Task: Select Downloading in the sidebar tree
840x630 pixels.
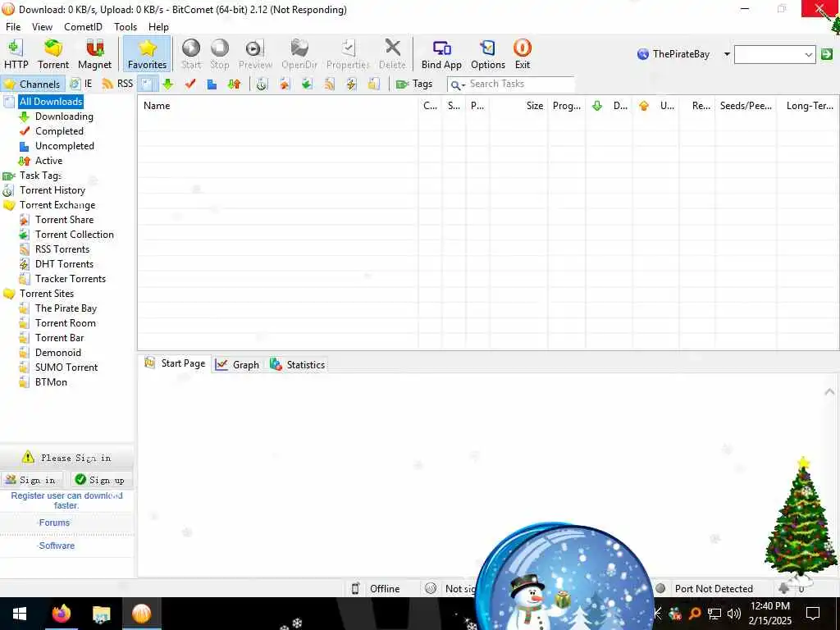Action: coord(64,116)
